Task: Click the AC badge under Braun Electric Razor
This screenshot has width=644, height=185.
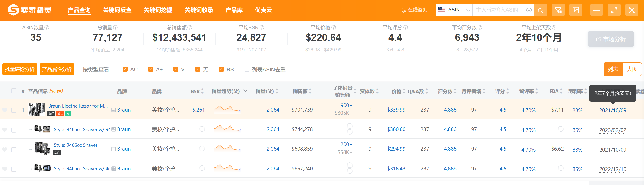Action: coord(51,114)
